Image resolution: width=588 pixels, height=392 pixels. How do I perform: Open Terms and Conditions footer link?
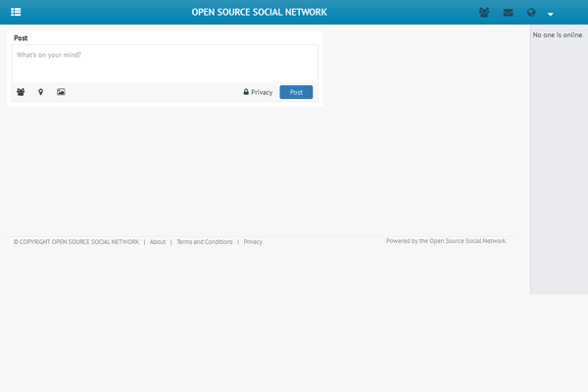click(205, 241)
